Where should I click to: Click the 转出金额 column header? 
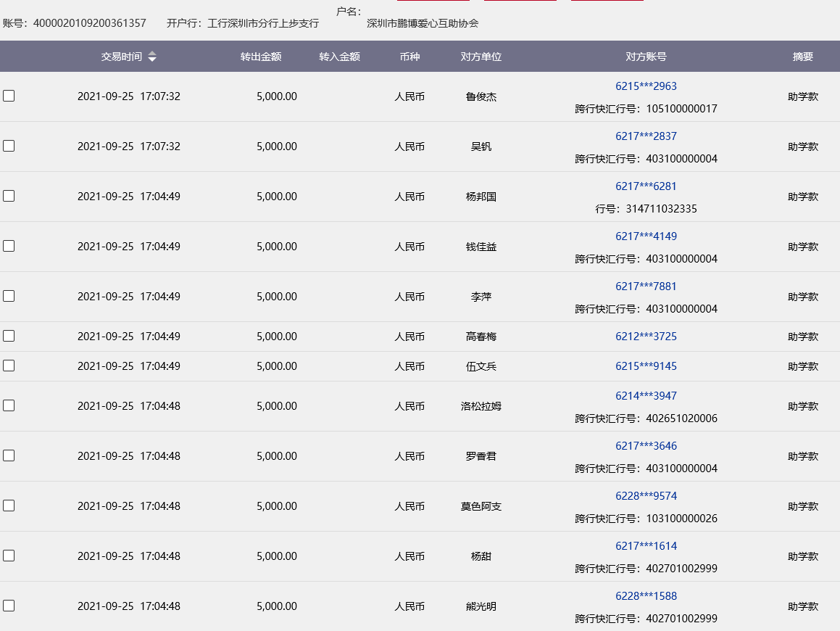pos(261,57)
